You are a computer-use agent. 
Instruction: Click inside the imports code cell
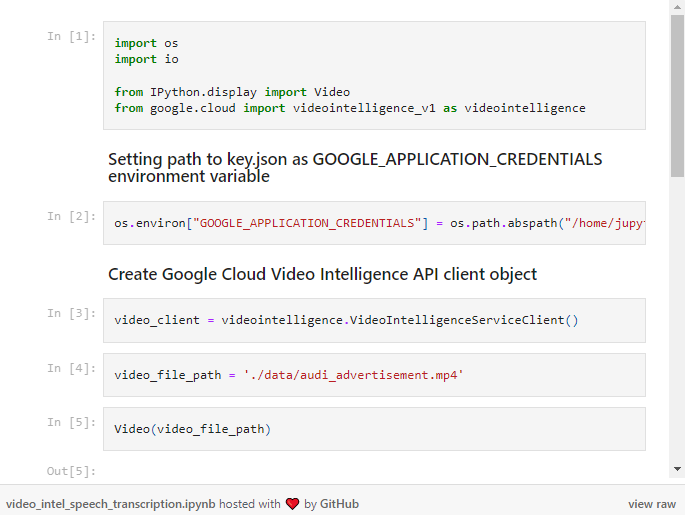[374, 76]
